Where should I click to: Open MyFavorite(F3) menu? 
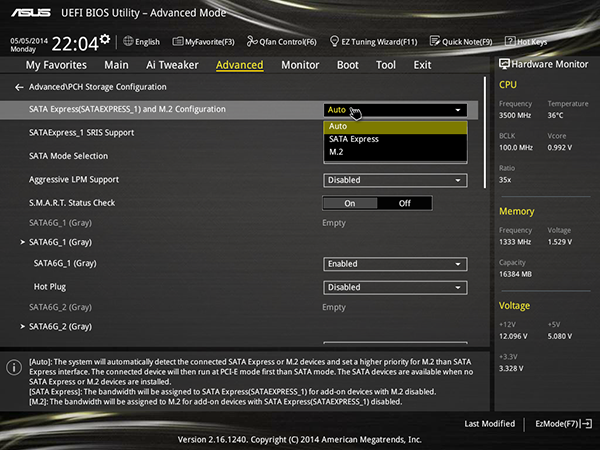click(x=203, y=41)
